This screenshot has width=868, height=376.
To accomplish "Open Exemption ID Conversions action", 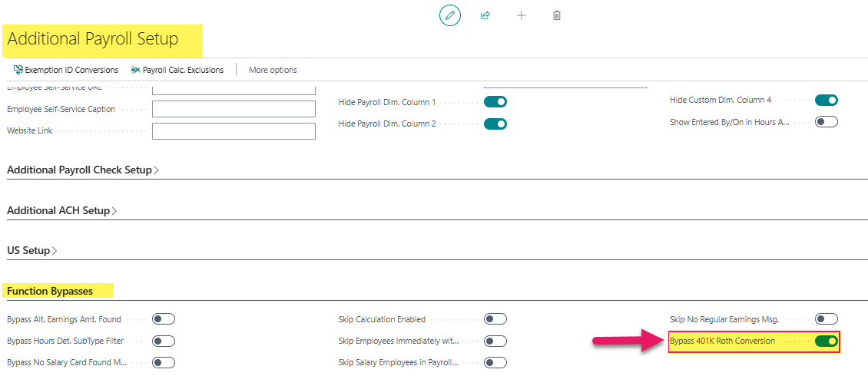I will (x=71, y=70).
